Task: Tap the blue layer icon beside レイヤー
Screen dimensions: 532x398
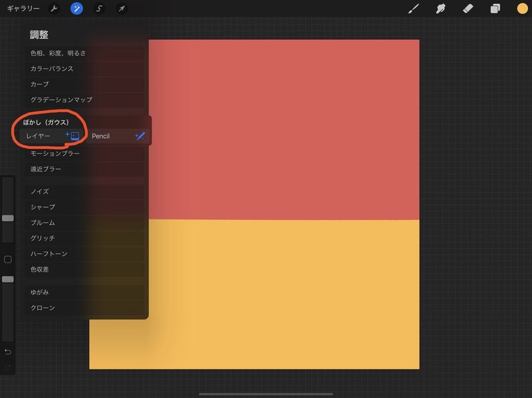Action: point(75,135)
